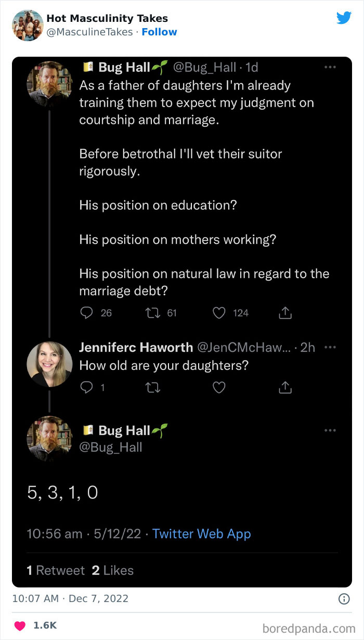Follow Hot Masculinity Takes account
This screenshot has height=640, width=364.
(x=159, y=32)
